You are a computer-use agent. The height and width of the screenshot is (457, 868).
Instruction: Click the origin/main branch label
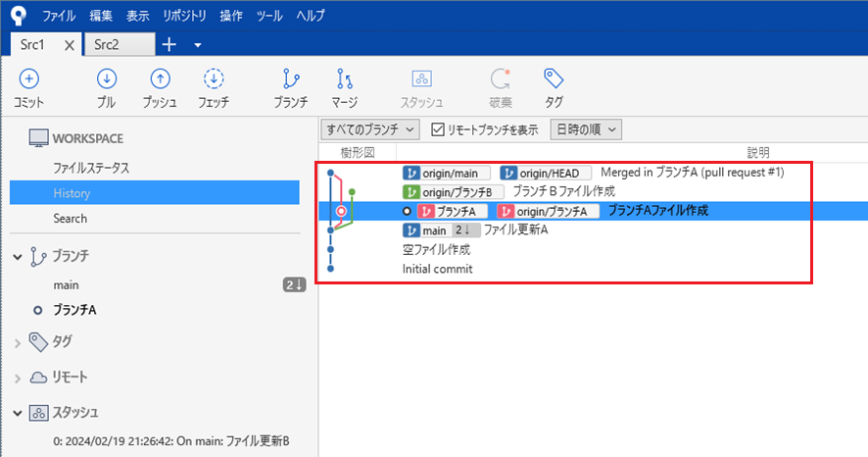tap(446, 174)
